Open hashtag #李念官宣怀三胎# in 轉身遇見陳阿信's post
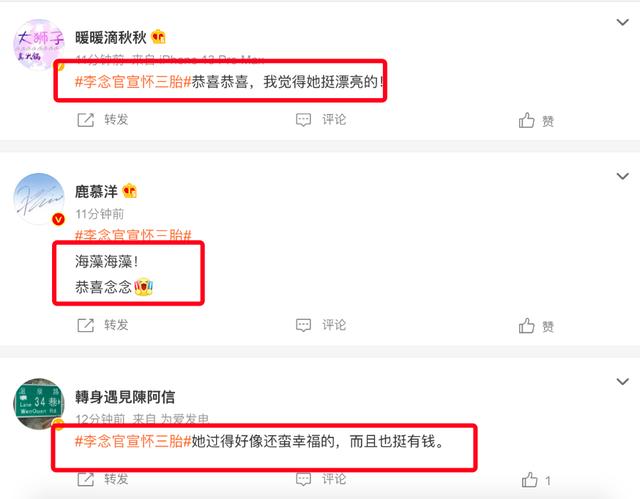 click(133, 441)
